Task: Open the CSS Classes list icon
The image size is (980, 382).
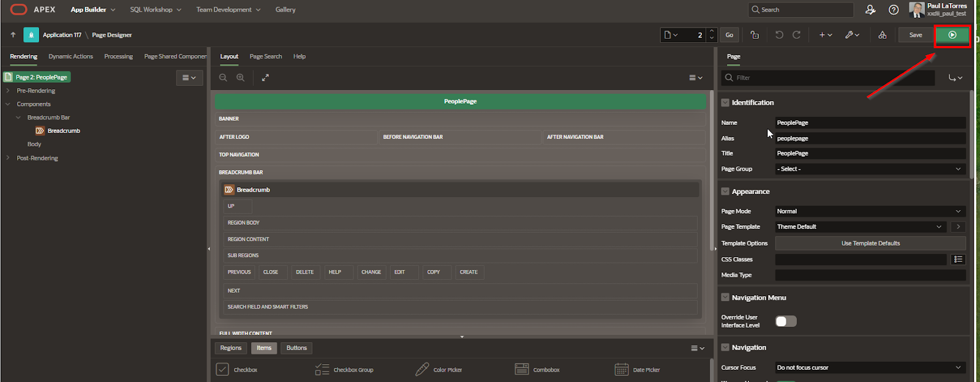Action: tap(959, 260)
